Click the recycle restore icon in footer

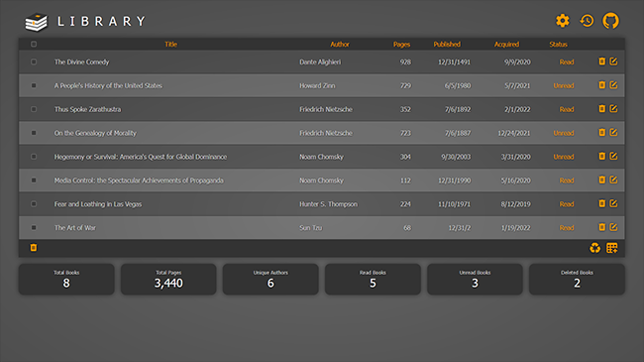click(x=594, y=248)
